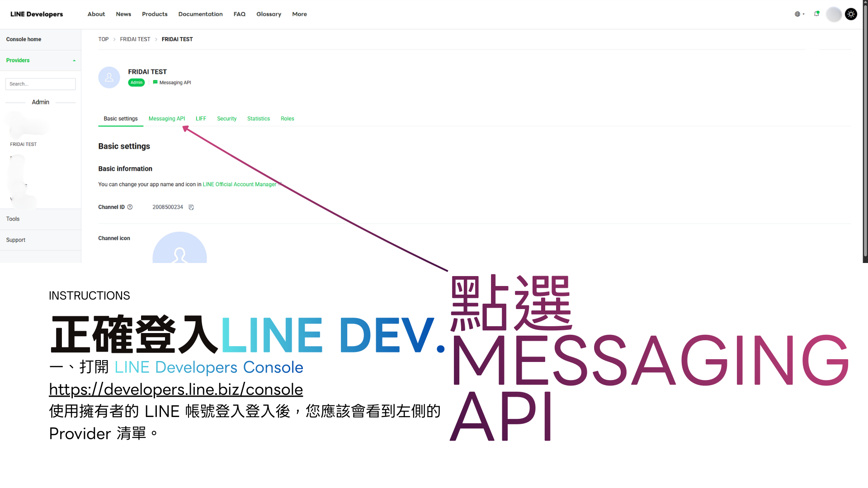Click the provider Search input field

[x=40, y=84]
